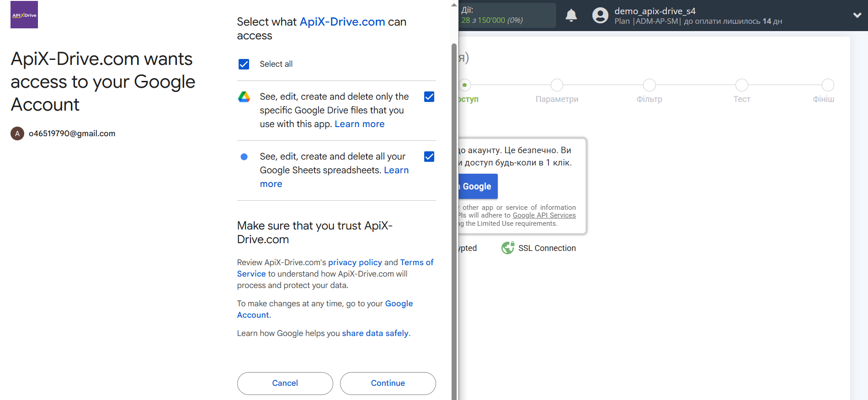Click the demo_apix-drive_s4 username
The image size is (868, 400).
point(655,11)
